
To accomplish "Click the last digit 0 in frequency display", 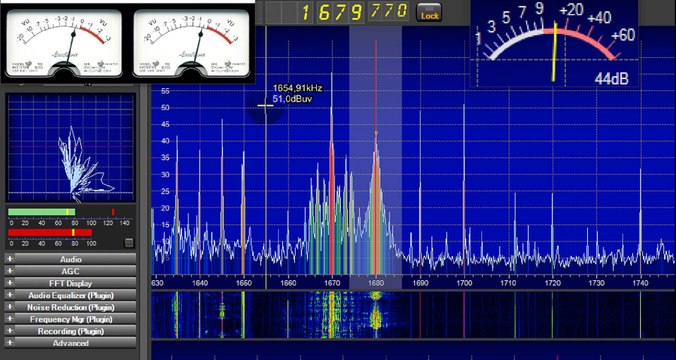I will pos(402,10).
